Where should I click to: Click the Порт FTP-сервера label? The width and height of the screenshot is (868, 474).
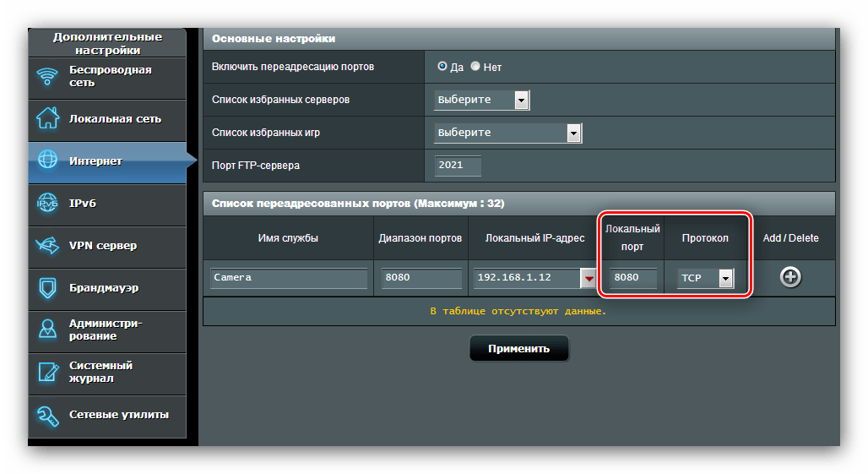(x=256, y=165)
